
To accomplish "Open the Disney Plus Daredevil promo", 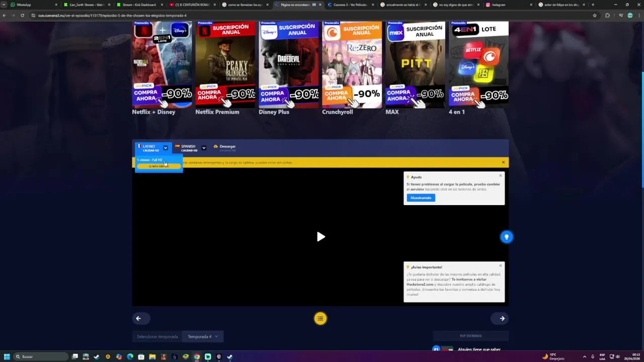I will tap(289, 64).
